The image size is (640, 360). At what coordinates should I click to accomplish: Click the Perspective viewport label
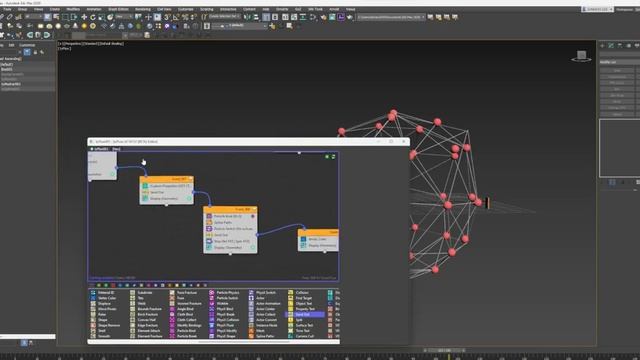(73, 44)
